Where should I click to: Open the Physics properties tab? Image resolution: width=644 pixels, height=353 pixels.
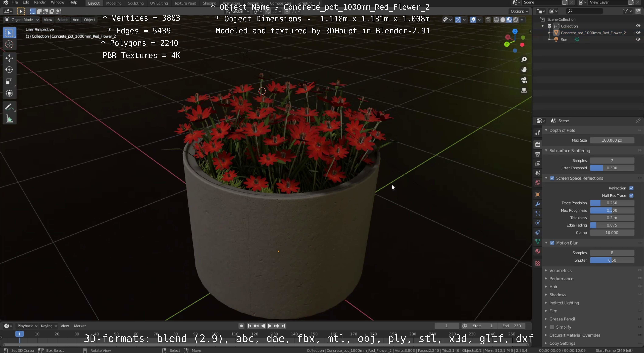[538, 223]
